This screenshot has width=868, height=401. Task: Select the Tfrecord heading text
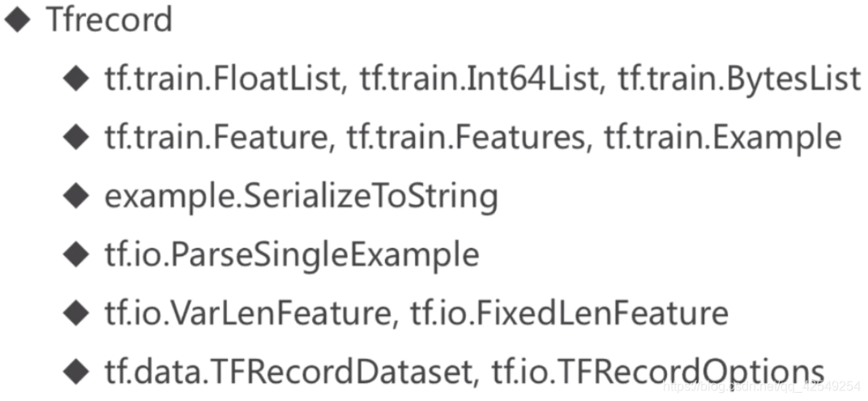pyautogui.click(x=109, y=20)
